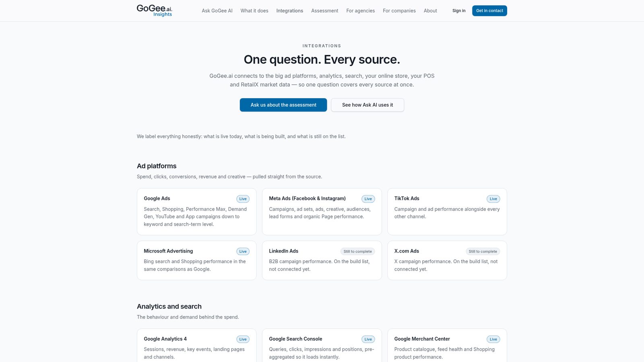Click the Google Search Console card title

[296, 339]
